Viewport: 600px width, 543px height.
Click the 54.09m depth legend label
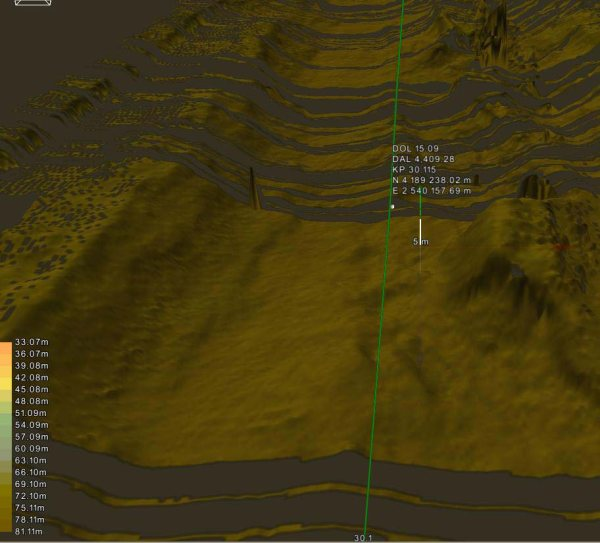click(x=32, y=425)
